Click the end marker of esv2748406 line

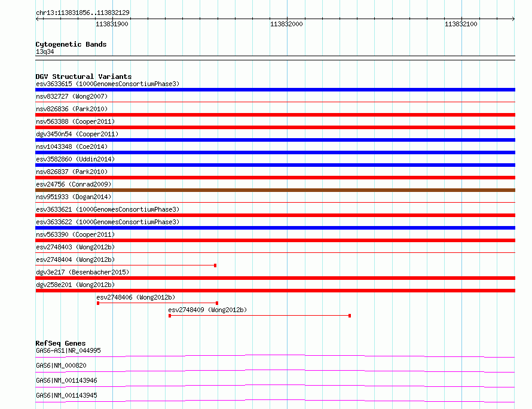pyautogui.click(x=217, y=303)
